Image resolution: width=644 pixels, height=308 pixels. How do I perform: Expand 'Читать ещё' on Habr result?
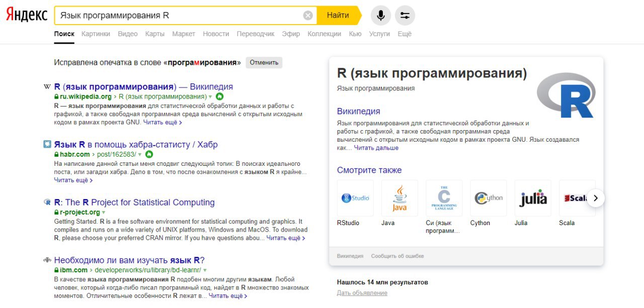pos(73,180)
